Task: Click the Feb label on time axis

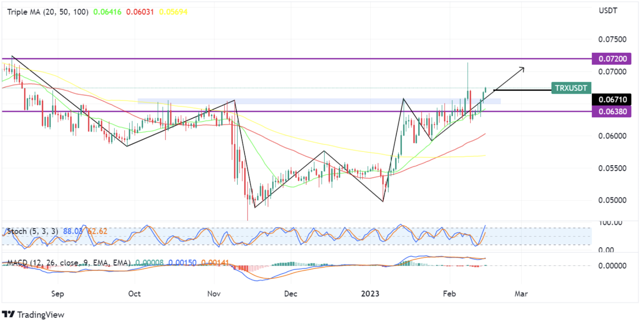Action: [x=449, y=294]
